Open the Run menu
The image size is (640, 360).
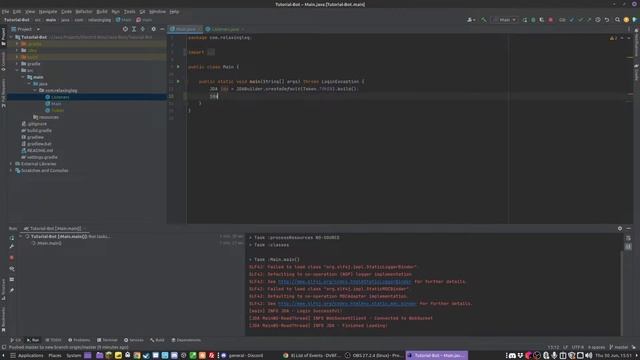point(116,11)
